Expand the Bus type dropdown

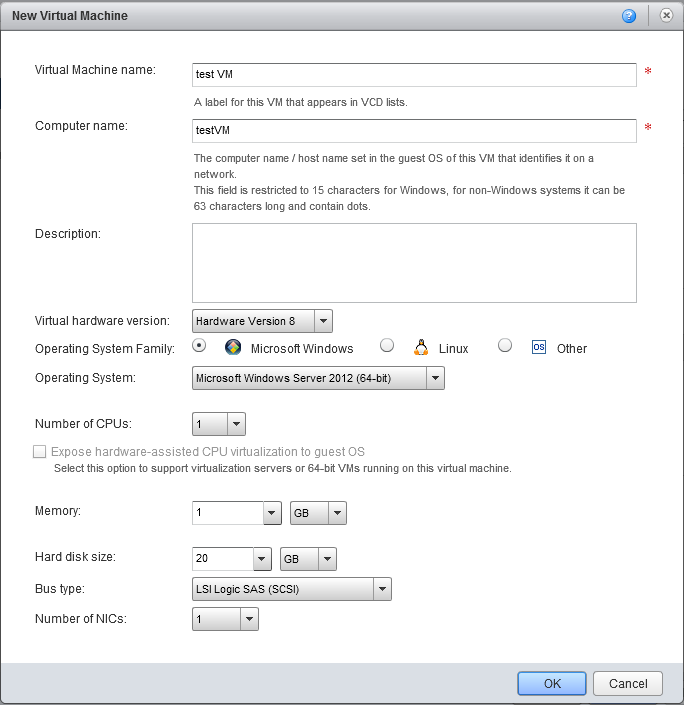click(x=382, y=589)
